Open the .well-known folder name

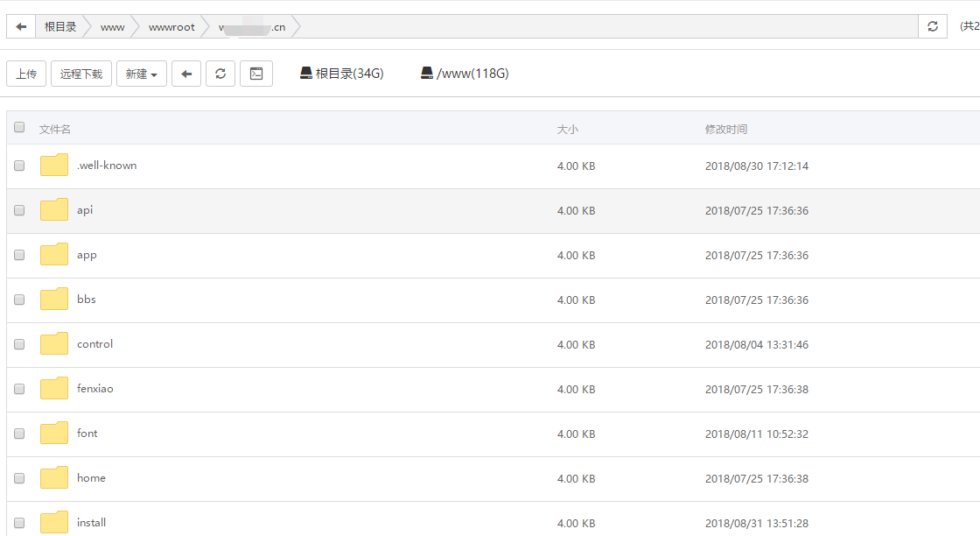coord(107,166)
